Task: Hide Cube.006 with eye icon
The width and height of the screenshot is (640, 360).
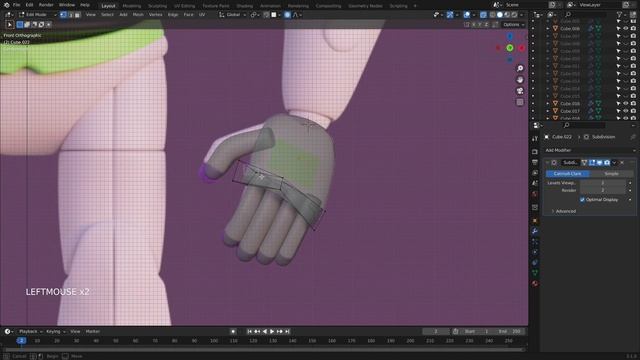Action: (x=626, y=29)
